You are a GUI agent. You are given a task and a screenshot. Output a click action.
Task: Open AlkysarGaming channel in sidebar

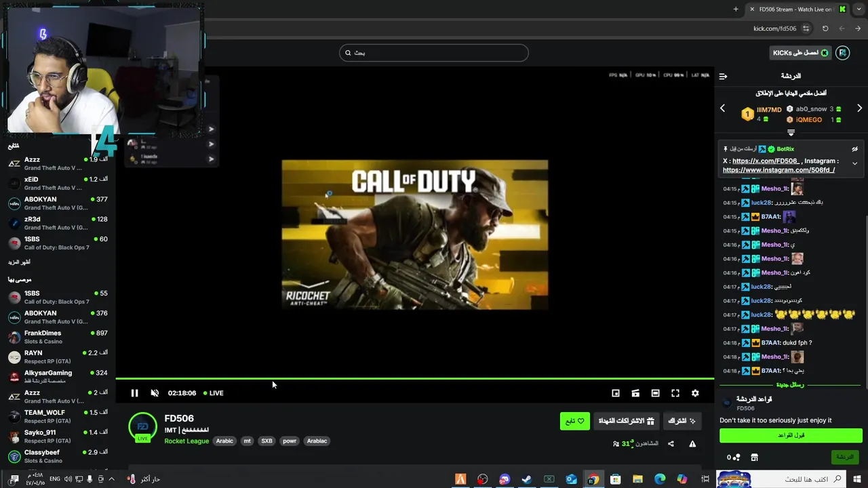click(58, 377)
